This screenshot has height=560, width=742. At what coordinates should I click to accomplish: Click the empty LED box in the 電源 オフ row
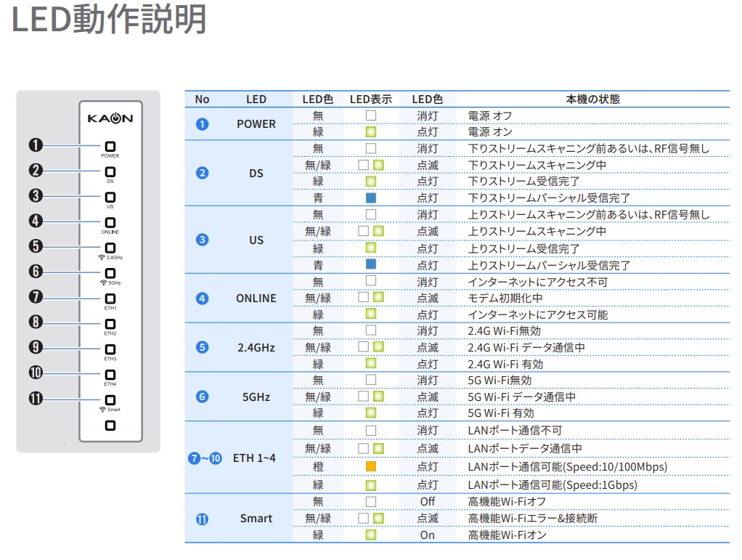pos(371,115)
